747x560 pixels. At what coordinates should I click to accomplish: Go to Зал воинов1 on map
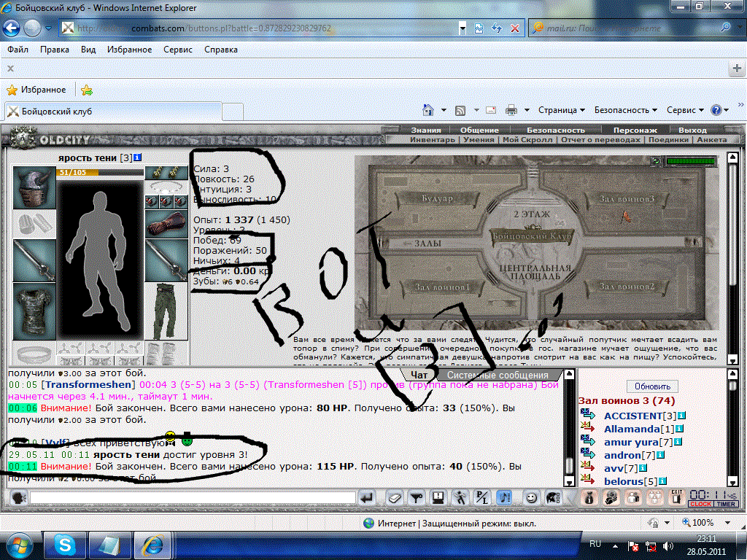pos(441,287)
